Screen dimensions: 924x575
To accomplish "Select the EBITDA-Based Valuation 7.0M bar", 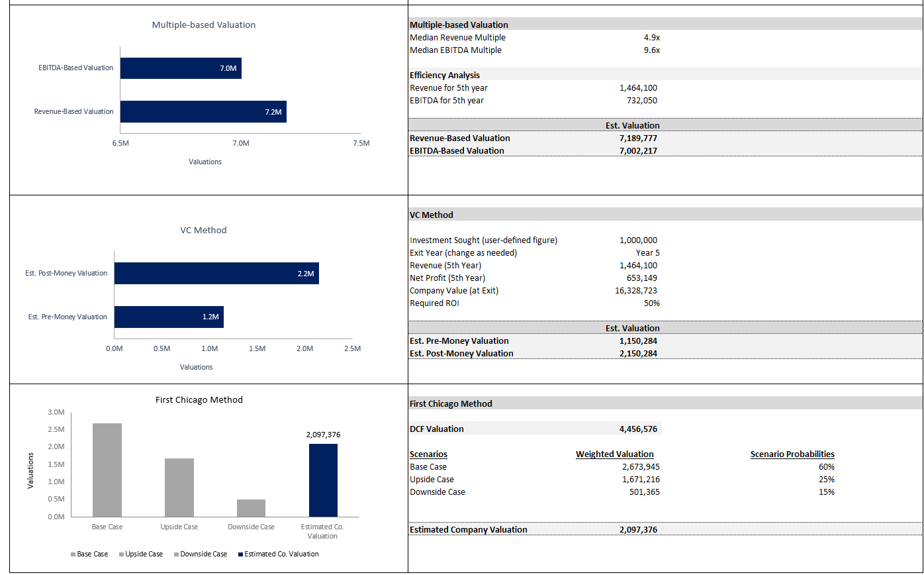I will tap(181, 68).
